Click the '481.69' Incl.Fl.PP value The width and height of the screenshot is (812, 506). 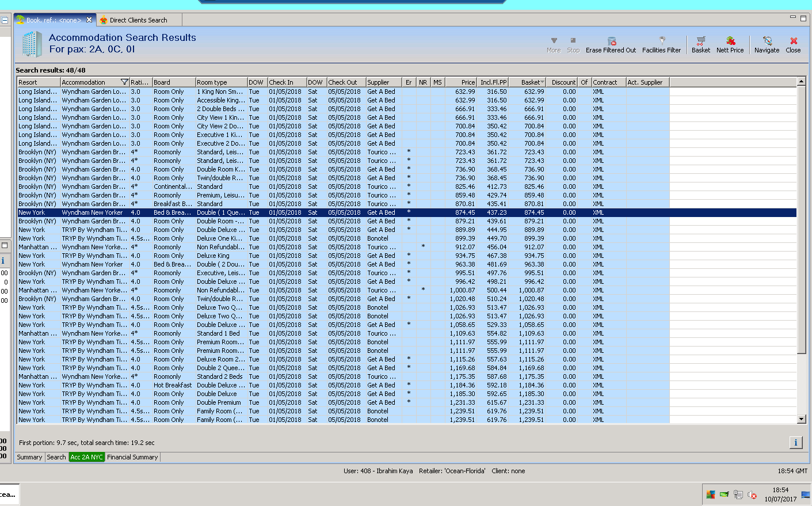tap(497, 264)
